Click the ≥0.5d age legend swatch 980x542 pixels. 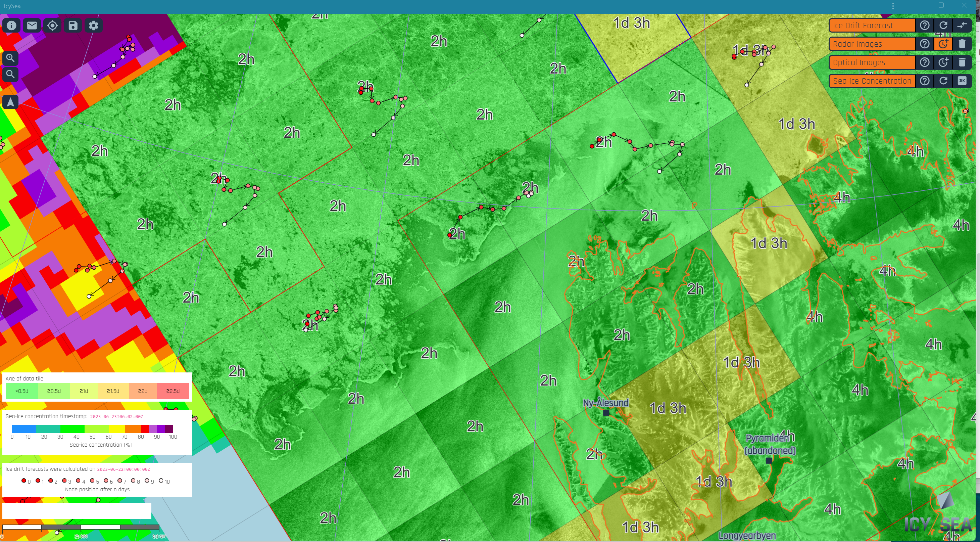coord(54,391)
